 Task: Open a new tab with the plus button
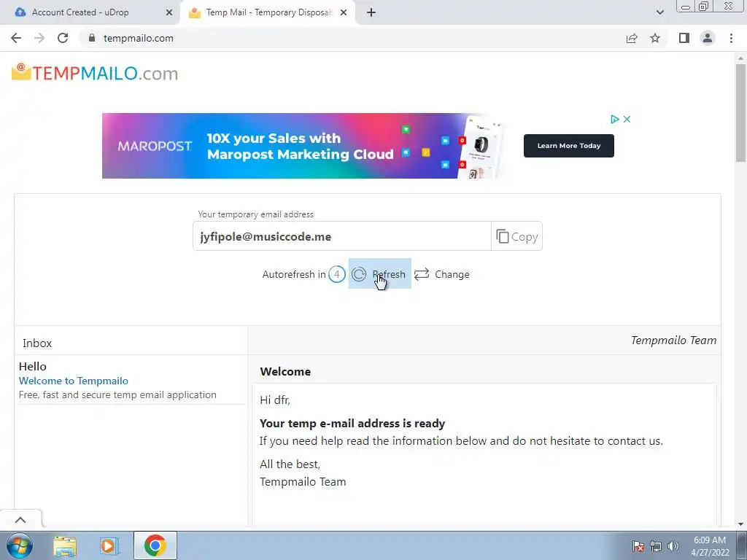371,12
